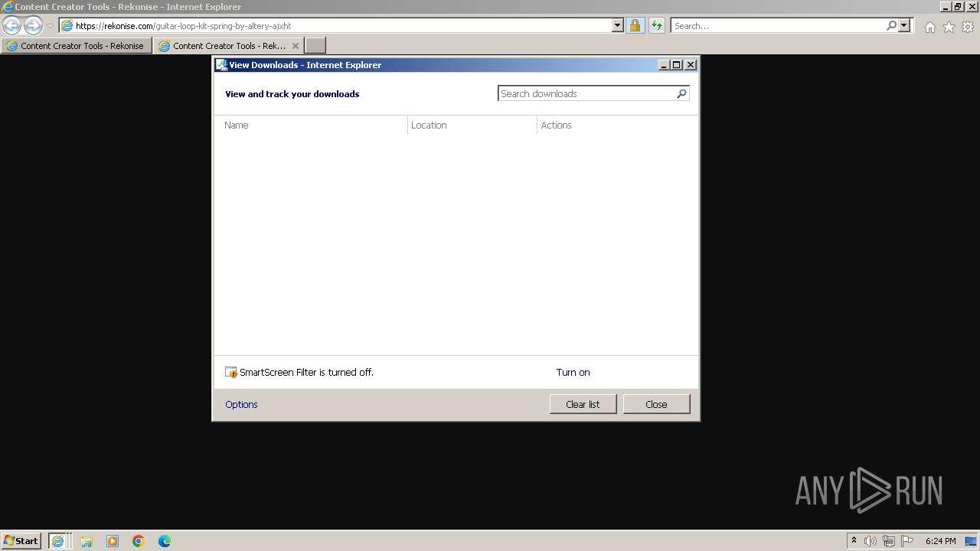Open the Windows Start menu
Screen dimensions: 980x551
pyautogui.click(x=21, y=540)
